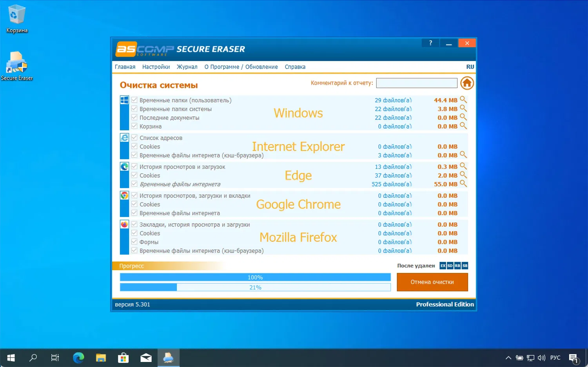Click the question mark help button
Screen dimensions: 588x367
430,43
